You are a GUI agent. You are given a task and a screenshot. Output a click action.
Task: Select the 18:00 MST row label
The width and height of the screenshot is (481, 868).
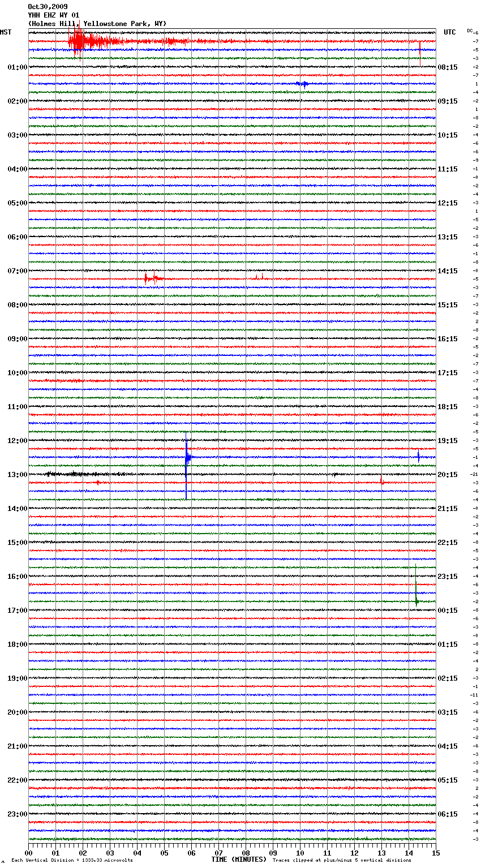pyautogui.click(x=17, y=644)
